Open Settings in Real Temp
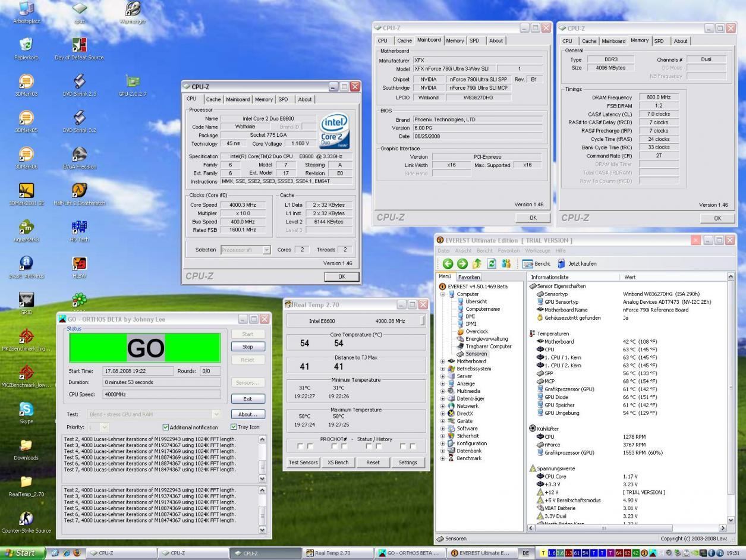Viewport: 746px width, 560px height. (x=408, y=463)
